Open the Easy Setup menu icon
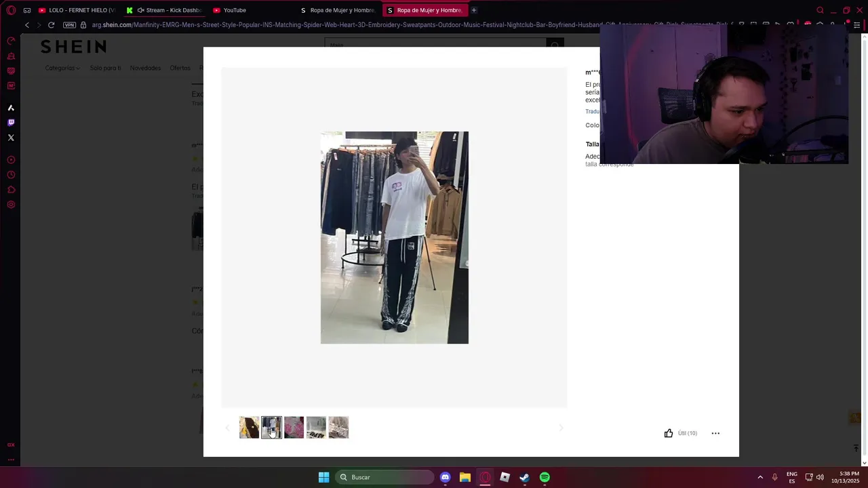The image size is (868, 488). [x=858, y=25]
